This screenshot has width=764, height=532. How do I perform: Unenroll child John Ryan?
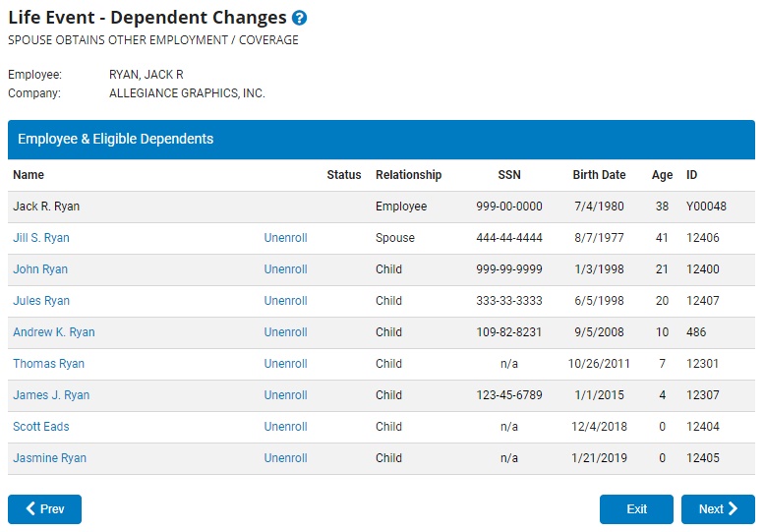285,269
